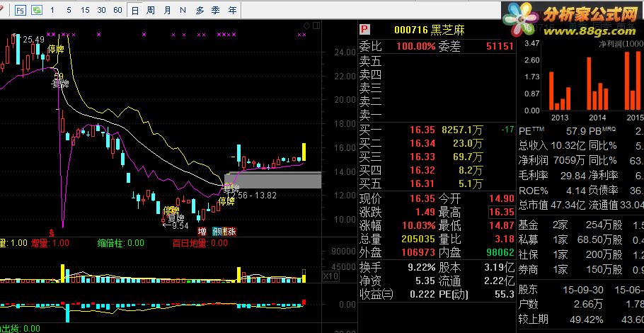Image resolution: width=644 pixels, height=333 pixels.
Task: Click the 内盘 value 98062
Action: [x=500, y=252]
